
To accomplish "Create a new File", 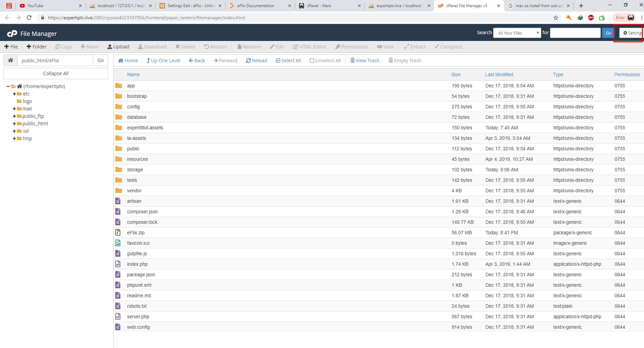I will click(x=11, y=47).
